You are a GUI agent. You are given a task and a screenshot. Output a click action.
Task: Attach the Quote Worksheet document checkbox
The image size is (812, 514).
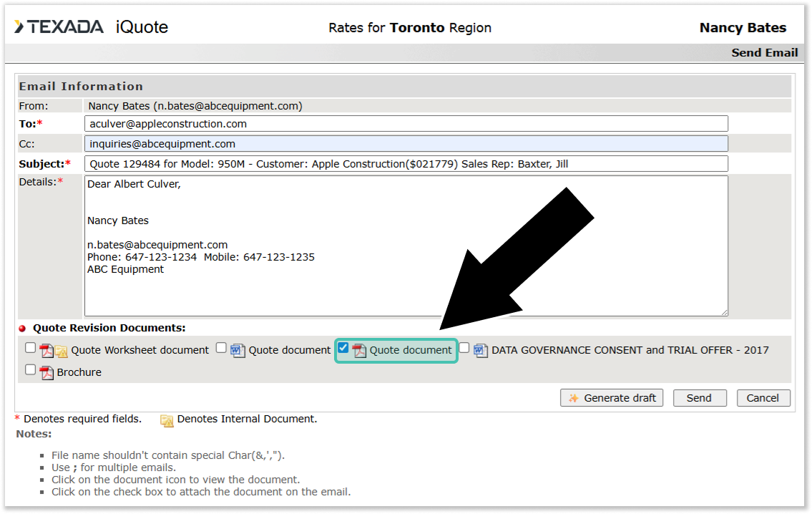[30, 348]
